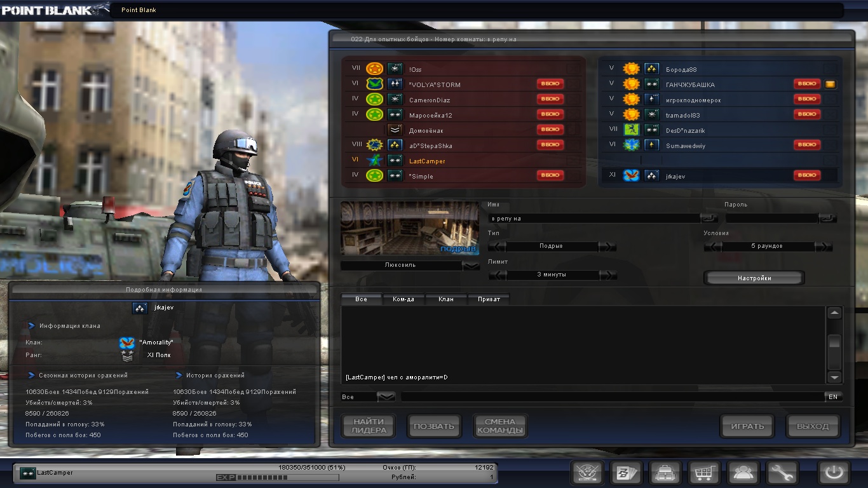Click the Amorality clan emblem in details

coord(126,342)
